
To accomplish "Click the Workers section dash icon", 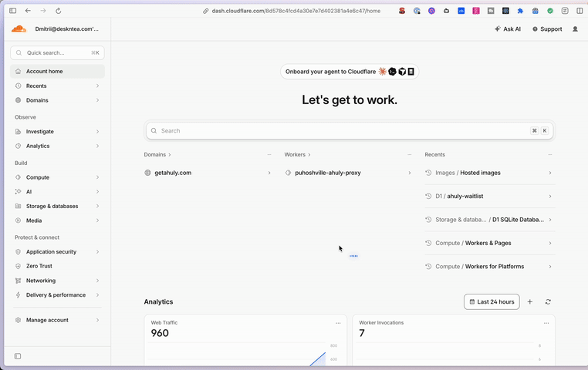I will pos(410,155).
